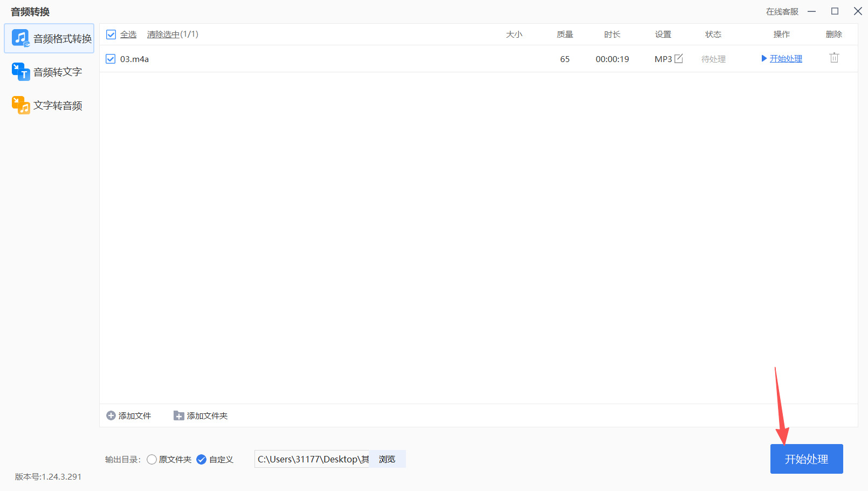Click the 添加文件夹 button
Viewport: 868px width, 491px height.
pyautogui.click(x=201, y=415)
